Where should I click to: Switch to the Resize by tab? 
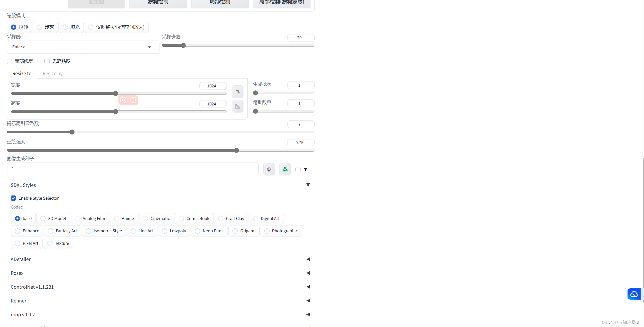pos(52,74)
